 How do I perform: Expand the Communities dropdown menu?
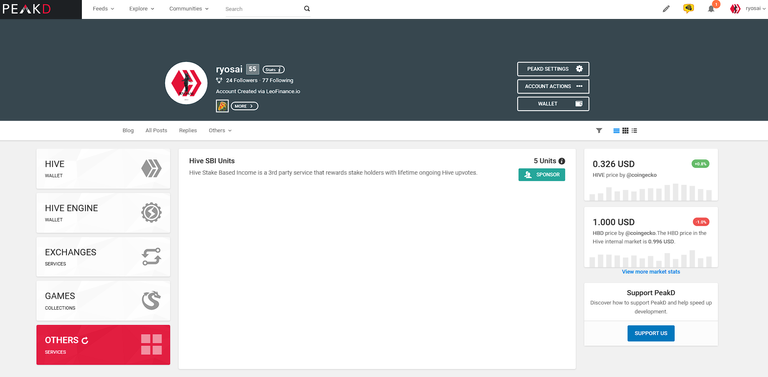189,9
